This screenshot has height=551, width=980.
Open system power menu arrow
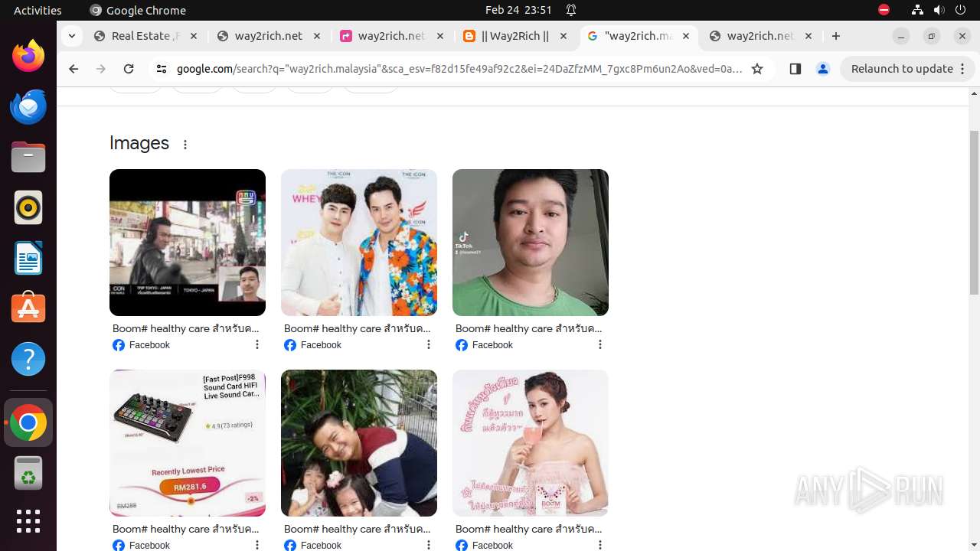(960, 10)
